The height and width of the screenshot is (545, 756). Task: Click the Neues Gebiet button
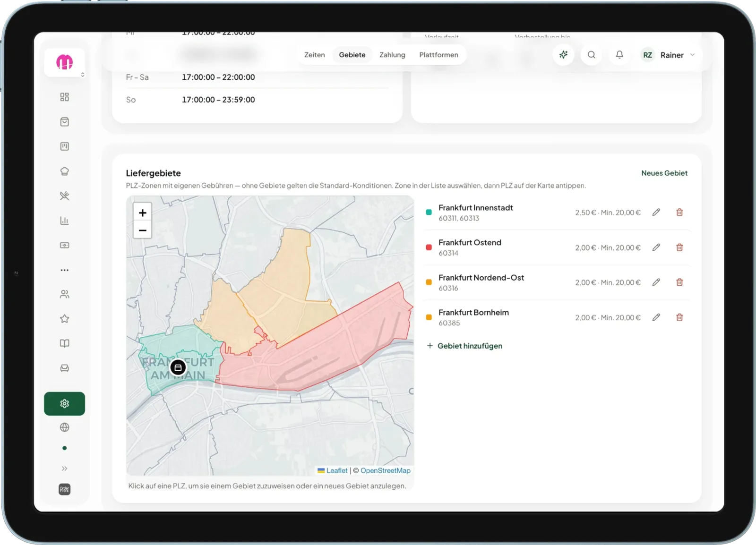point(664,173)
